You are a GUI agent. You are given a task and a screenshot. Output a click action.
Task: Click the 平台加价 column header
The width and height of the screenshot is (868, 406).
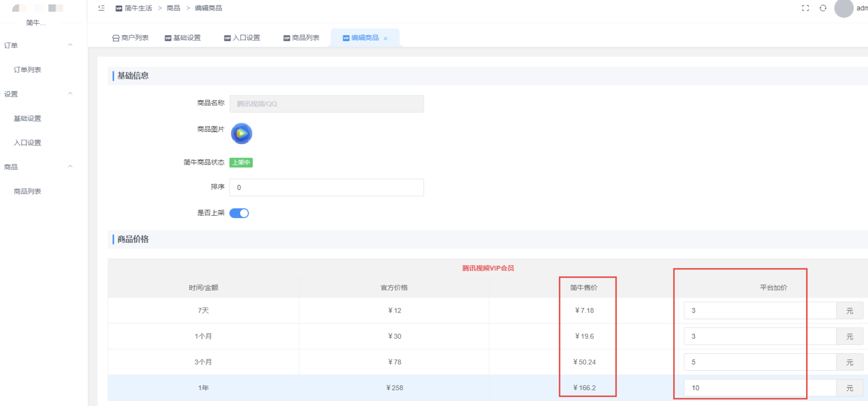pos(773,288)
